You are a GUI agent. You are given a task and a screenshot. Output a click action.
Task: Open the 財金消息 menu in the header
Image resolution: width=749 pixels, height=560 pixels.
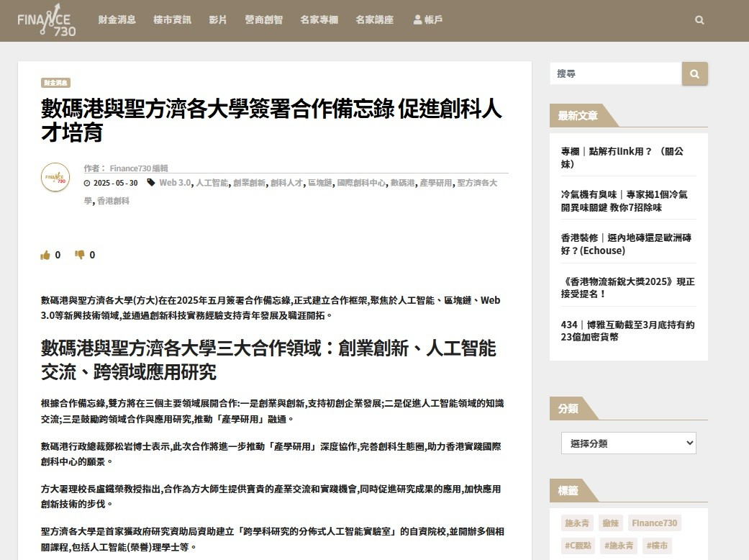[117, 20]
